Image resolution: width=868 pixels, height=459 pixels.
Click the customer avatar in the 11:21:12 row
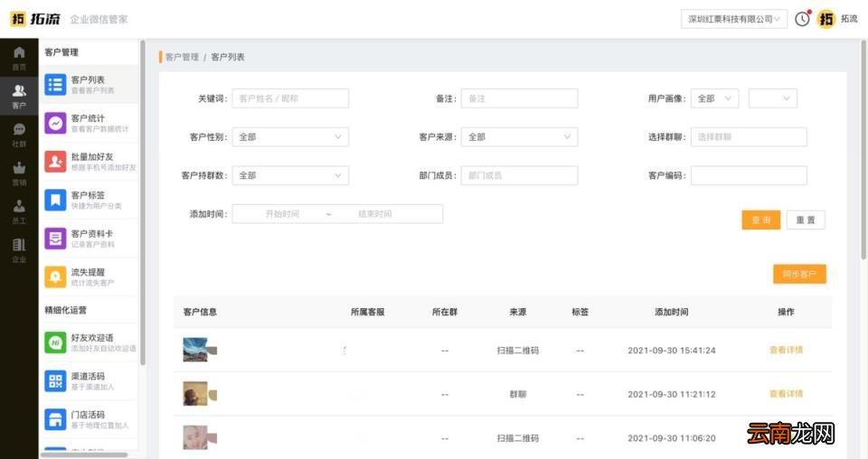(x=196, y=394)
